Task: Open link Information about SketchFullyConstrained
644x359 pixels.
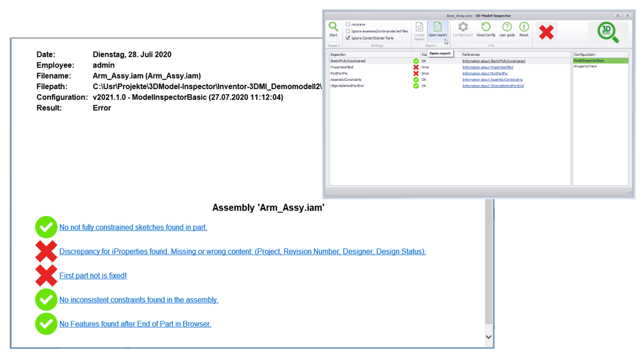Action: coord(494,61)
